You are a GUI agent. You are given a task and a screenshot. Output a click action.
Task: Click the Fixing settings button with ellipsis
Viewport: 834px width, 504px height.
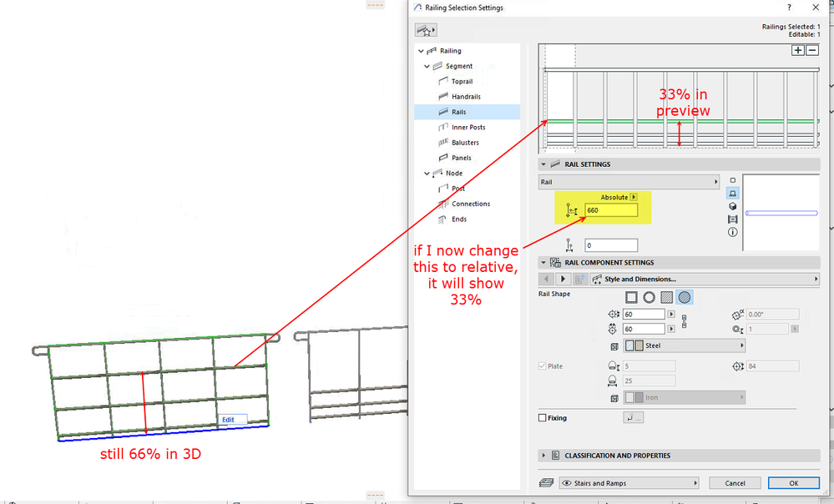(634, 418)
